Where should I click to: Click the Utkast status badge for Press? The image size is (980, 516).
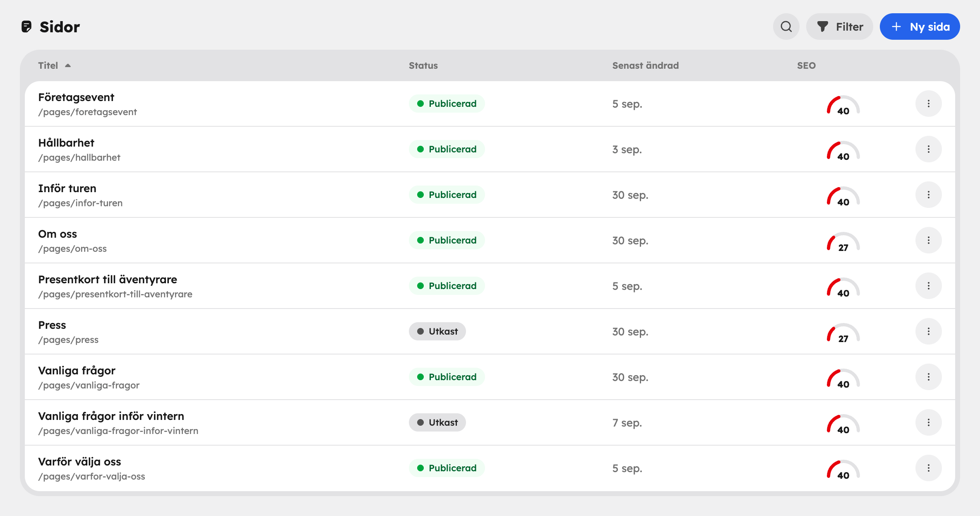(x=437, y=331)
